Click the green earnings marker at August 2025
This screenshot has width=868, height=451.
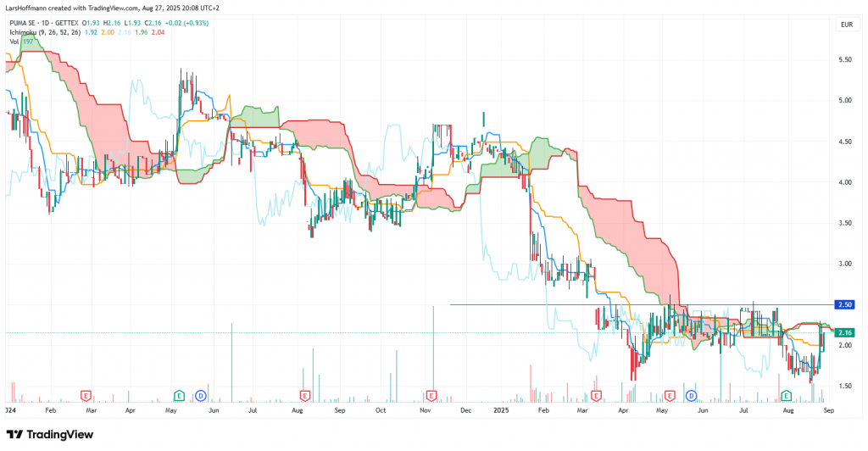787,395
